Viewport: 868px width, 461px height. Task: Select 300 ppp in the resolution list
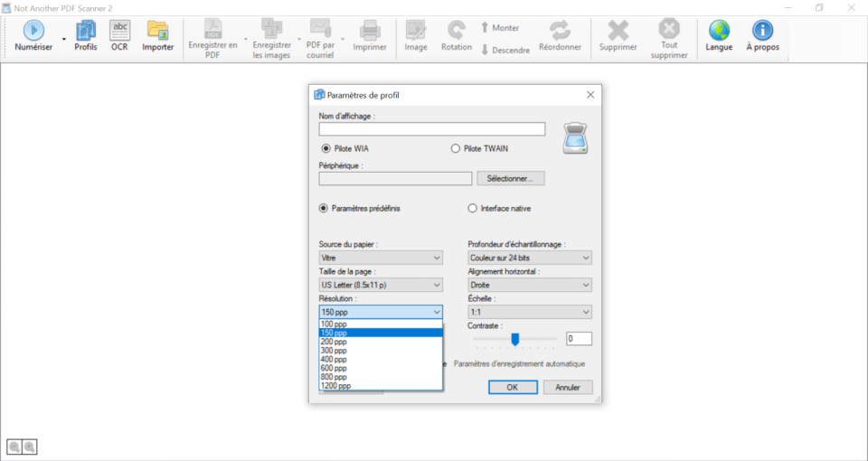[x=381, y=351]
